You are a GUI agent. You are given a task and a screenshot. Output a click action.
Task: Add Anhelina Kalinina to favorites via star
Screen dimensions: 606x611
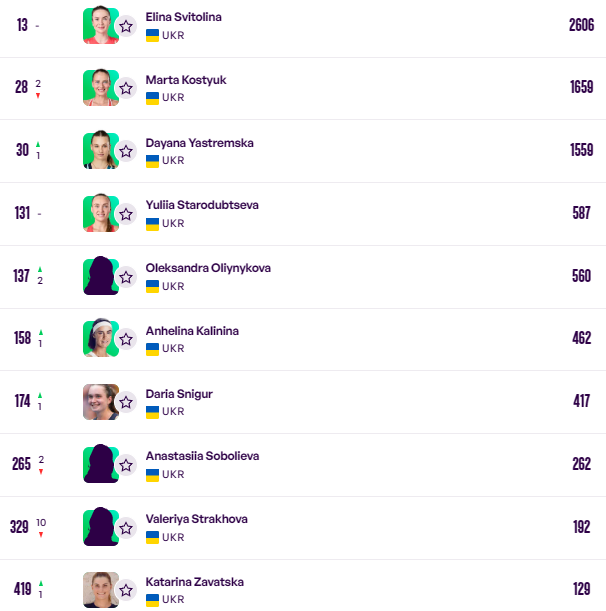click(126, 339)
